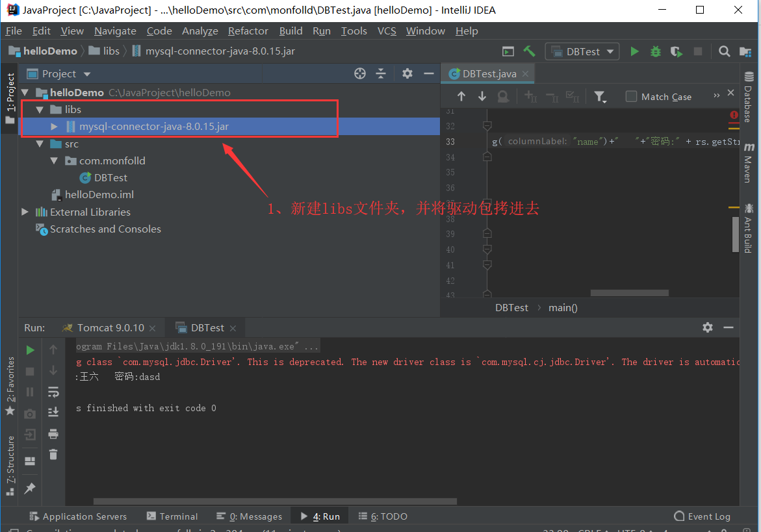Toggle the Maven side panel
This screenshot has width=761, height=532.
coord(749,162)
